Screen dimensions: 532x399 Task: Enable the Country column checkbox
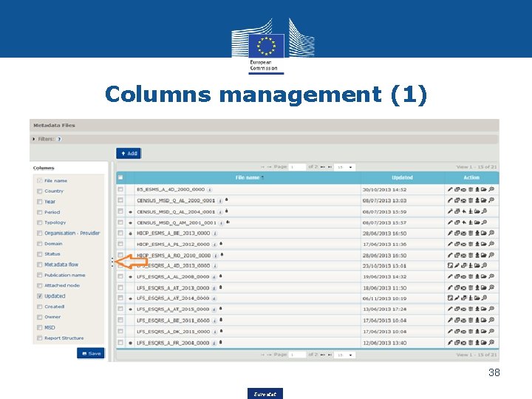pyautogui.click(x=39, y=191)
